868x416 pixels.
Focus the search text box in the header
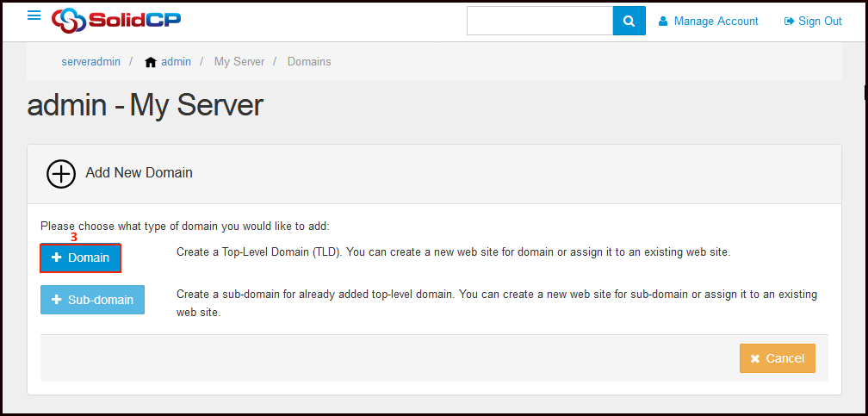click(x=540, y=21)
